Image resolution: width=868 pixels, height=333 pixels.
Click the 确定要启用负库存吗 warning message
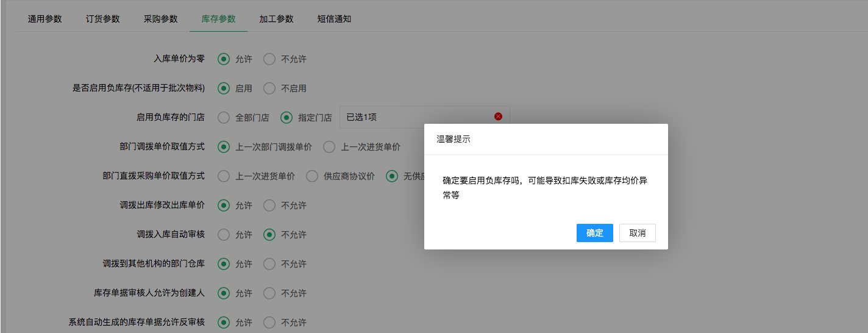point(545,188)
